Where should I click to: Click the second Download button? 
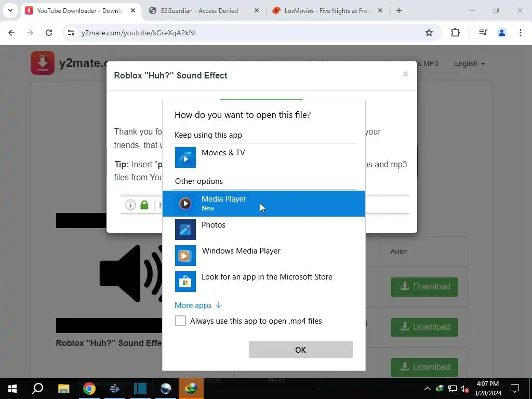424,327
